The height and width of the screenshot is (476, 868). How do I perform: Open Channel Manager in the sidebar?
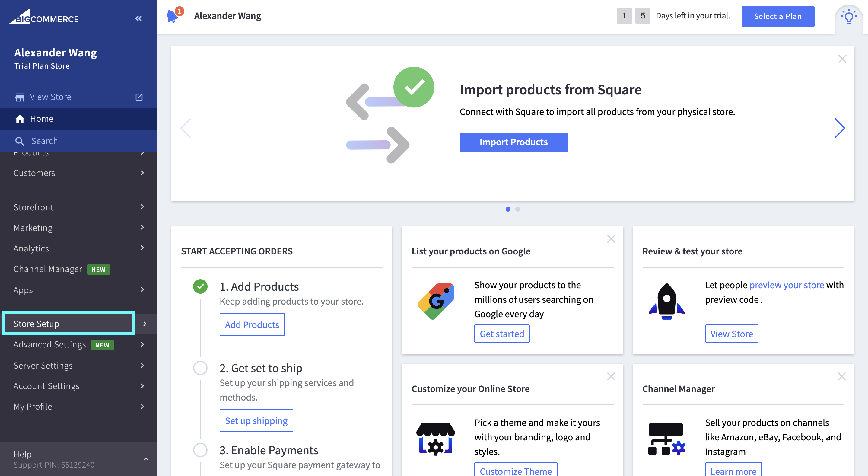pyautogui.click(x=48, y=269)
